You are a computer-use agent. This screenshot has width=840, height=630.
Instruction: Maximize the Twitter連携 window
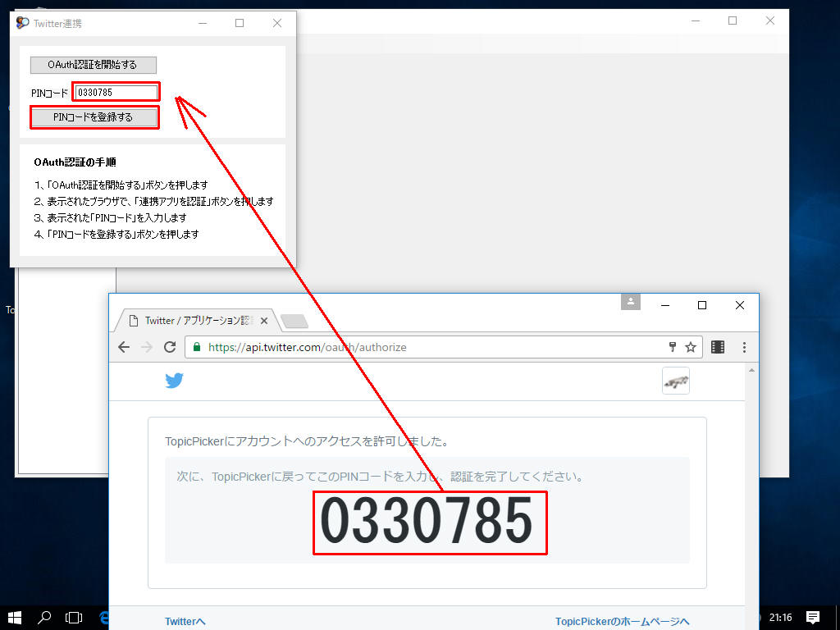click(x=240, y=23)
